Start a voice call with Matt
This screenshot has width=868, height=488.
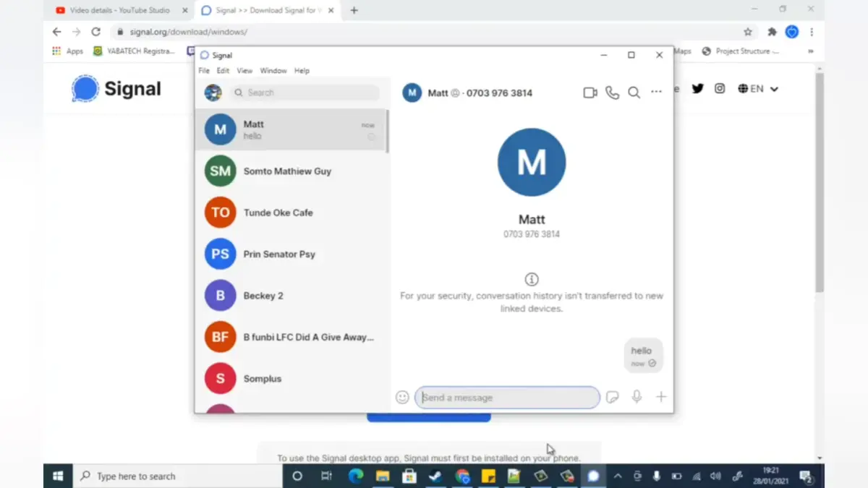[x=612, y=93]
